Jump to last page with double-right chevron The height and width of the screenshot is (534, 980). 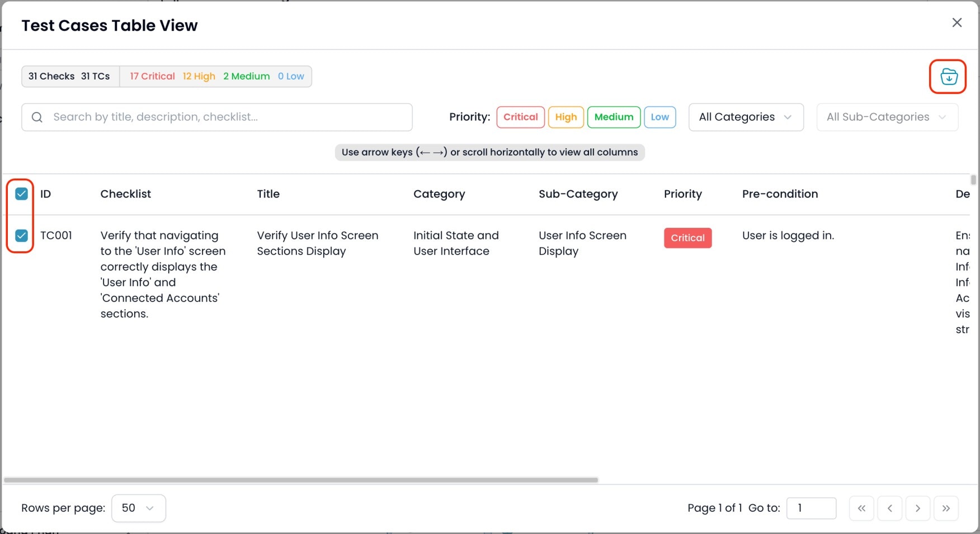(946, 508)
